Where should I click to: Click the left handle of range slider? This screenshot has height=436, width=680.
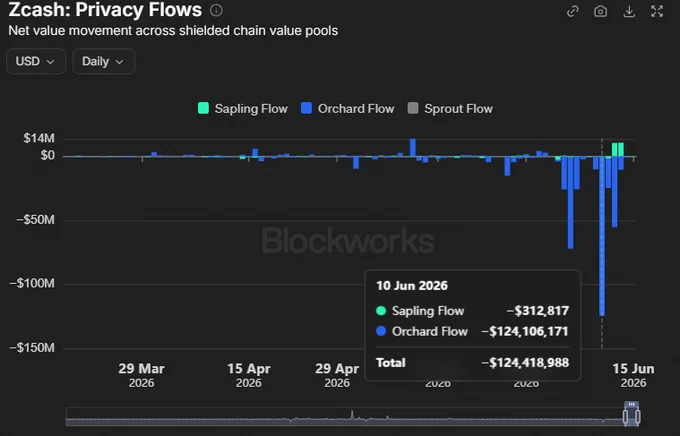click(x=625, y=417)
